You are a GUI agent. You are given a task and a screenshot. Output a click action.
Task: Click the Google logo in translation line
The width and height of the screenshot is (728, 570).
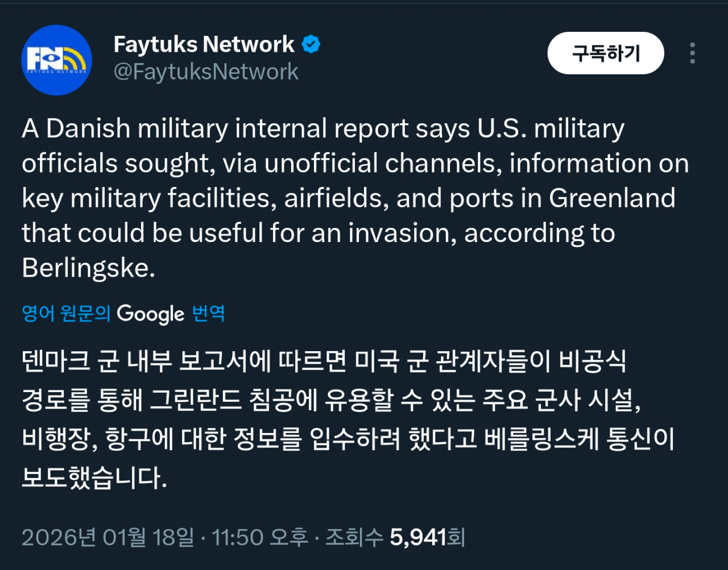[151, 314]
